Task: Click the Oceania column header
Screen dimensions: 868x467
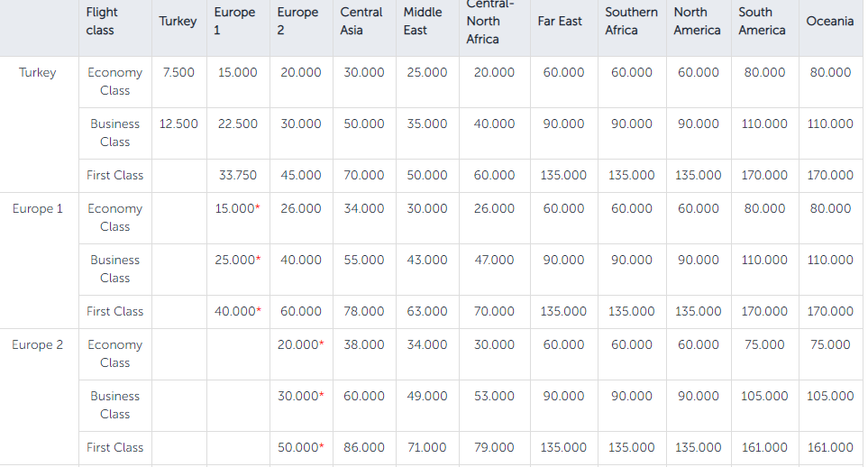Action: click(x=830, y=22)
